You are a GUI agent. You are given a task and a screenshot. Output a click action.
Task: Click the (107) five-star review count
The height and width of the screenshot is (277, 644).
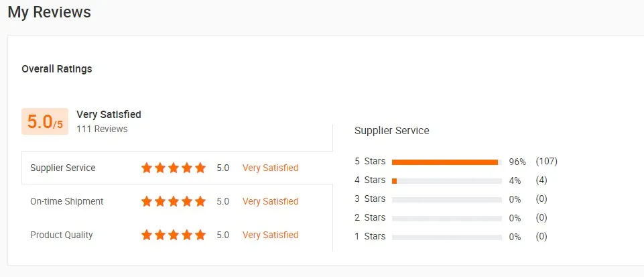[x=546, y=162]
